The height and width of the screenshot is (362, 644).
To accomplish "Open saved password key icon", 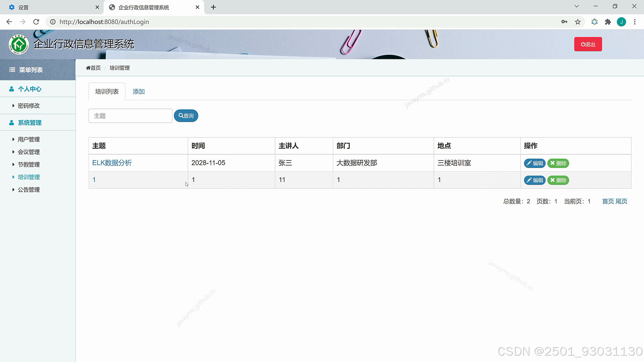I will point(564,22).
